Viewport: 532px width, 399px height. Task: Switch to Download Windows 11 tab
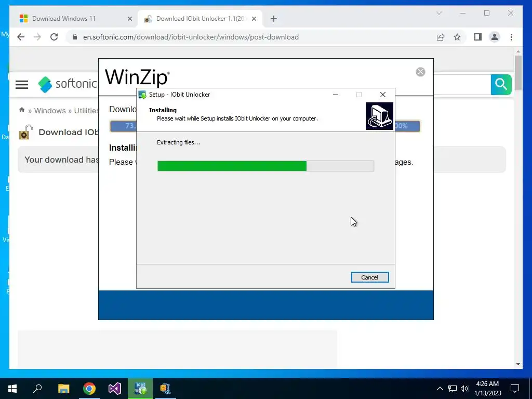point(64,19)
